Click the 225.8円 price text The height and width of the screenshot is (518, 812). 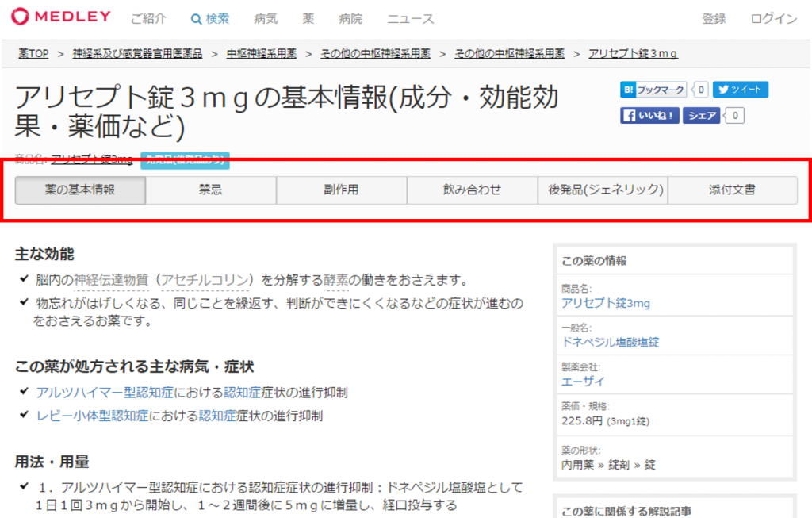tap(581, 421)
